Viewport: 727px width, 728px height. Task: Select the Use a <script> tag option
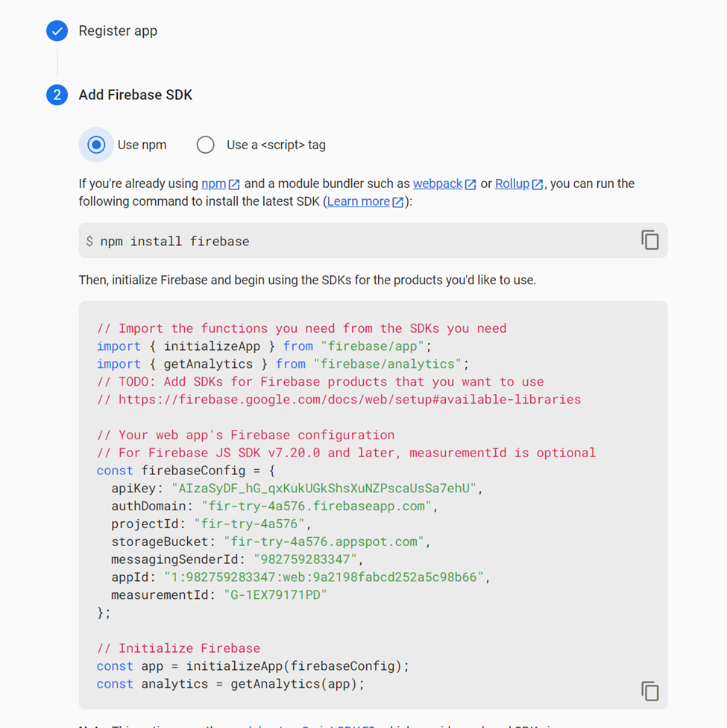(x=205, y=145)
